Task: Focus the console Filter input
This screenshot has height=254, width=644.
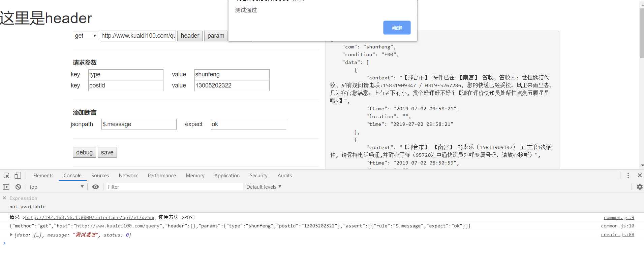Action: 175,187
